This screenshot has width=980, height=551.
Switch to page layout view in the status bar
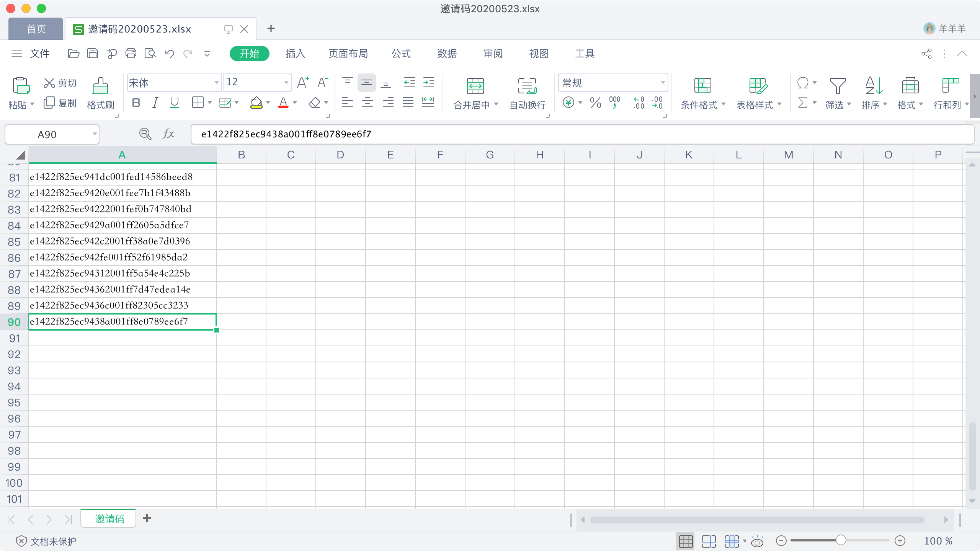(709, 541)
